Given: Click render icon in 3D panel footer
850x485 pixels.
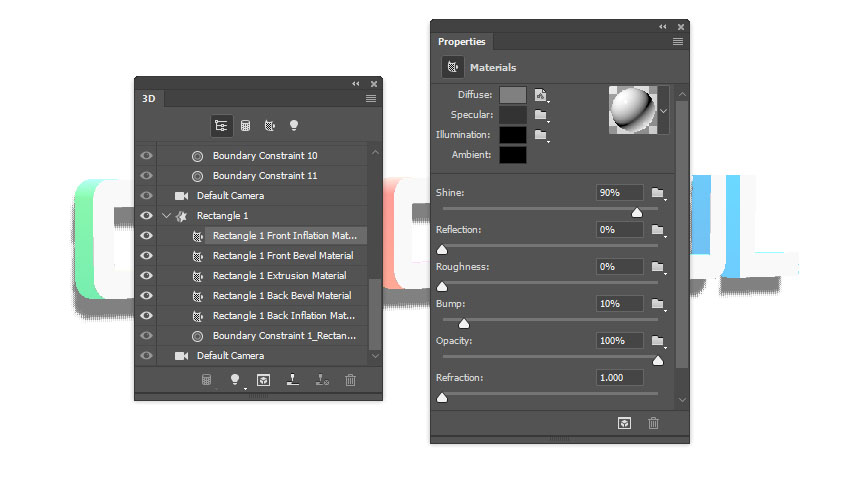Looking at the screenshot, I should (x=263, y=380).
